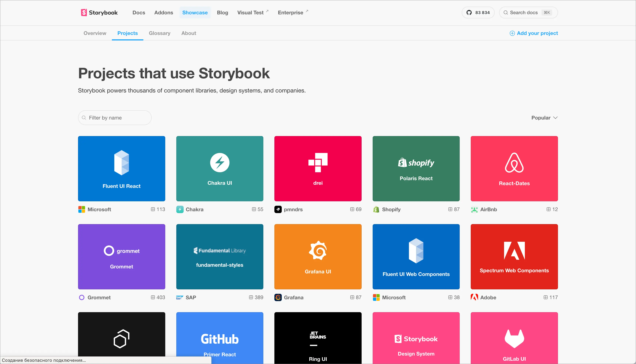The image size is (636, 364).
Task: Click the Microsoft name under Fluent UI React
Action: coord(99,210)
